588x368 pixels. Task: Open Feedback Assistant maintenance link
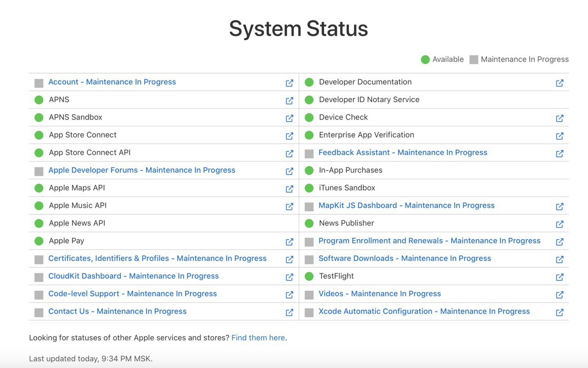click(403, 153)
